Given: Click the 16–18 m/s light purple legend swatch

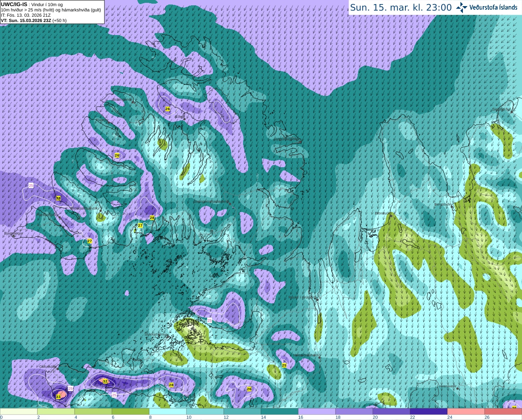Looking at the screenshot, I should pyautogui.click(x=317, y=411).
